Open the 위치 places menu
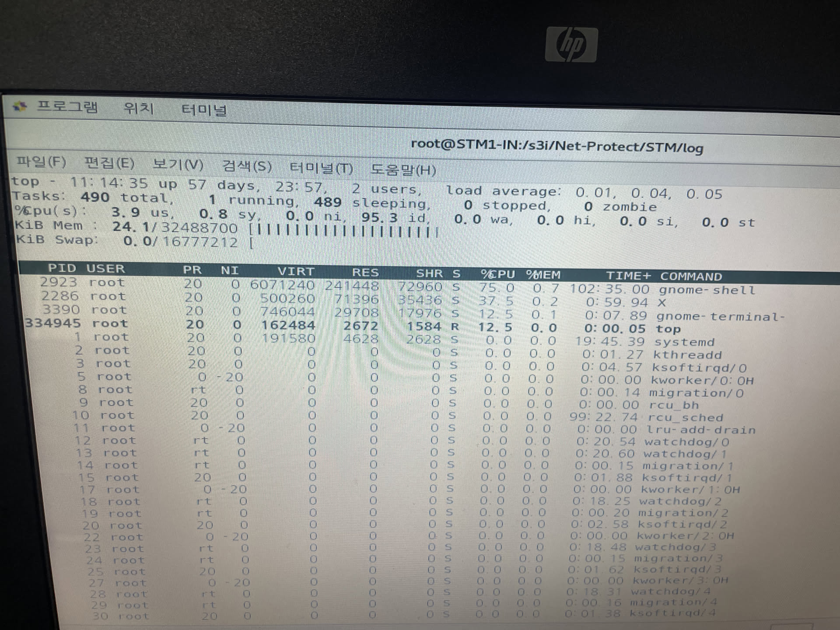 pyautogui.click(x=139, y=108)
